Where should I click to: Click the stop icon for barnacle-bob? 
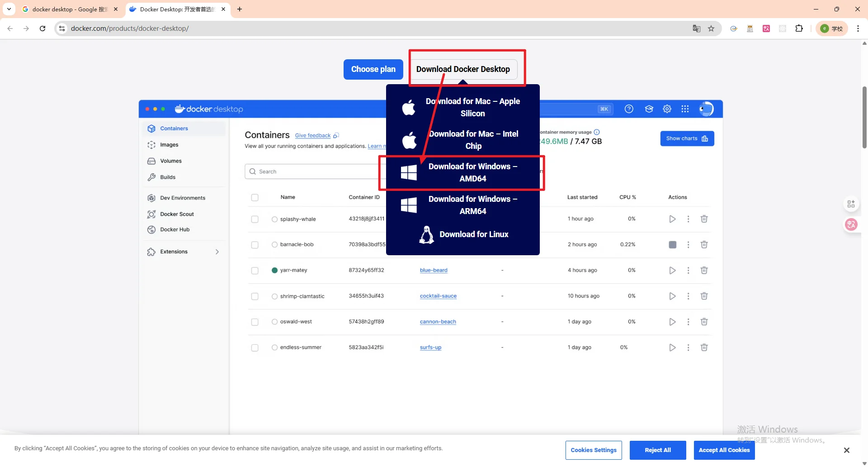[x=672, y=245]
